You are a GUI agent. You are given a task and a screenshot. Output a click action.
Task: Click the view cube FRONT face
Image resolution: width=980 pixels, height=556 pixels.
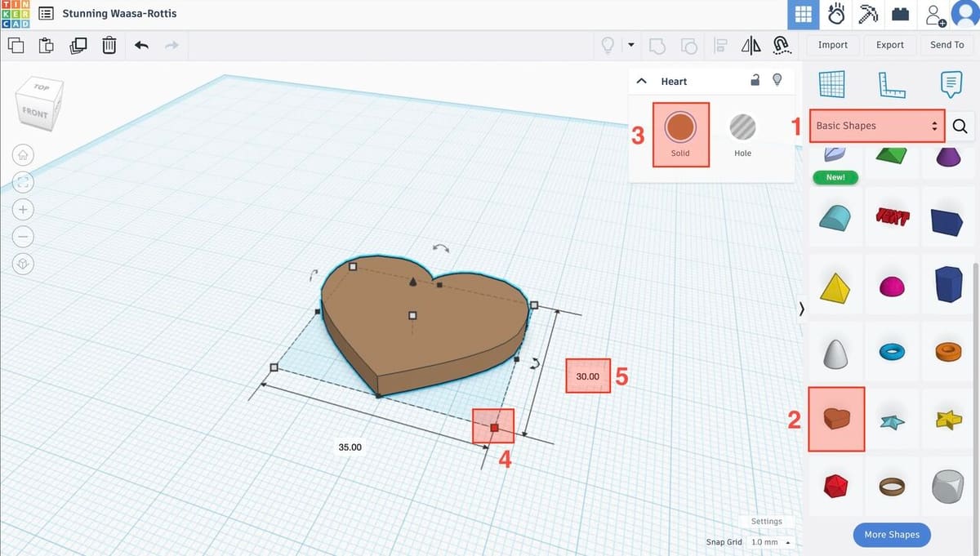[35, 113]
